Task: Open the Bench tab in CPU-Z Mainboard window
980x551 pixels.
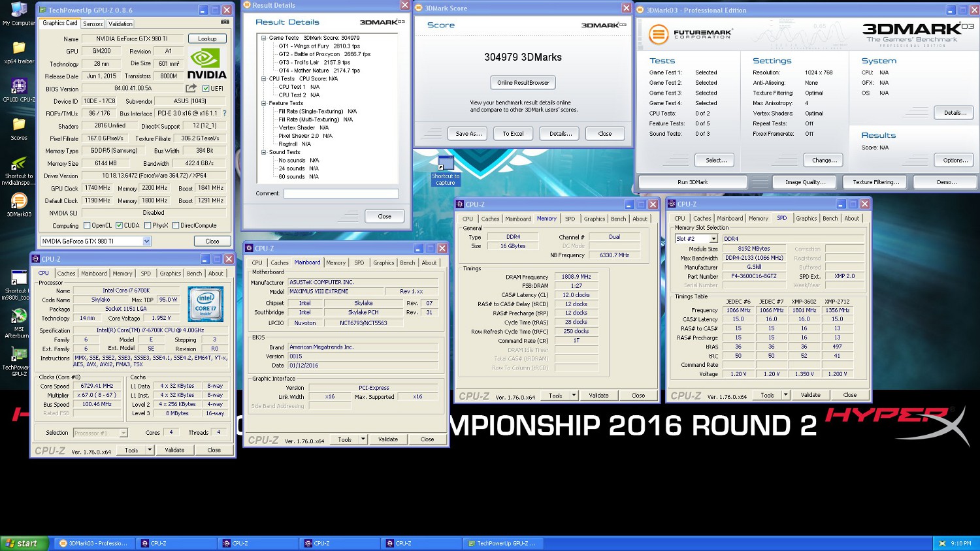Action: click(408, 263)
